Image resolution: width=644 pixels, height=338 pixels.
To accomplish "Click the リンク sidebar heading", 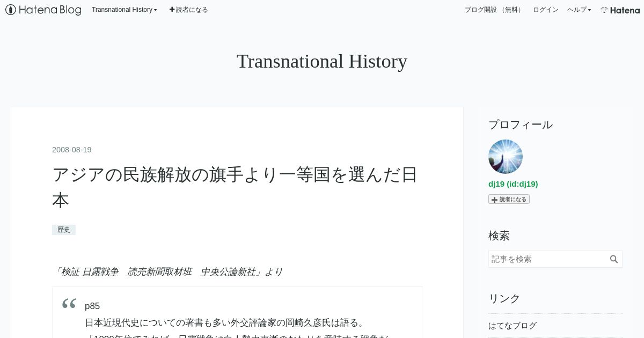I will click(504, 298).
